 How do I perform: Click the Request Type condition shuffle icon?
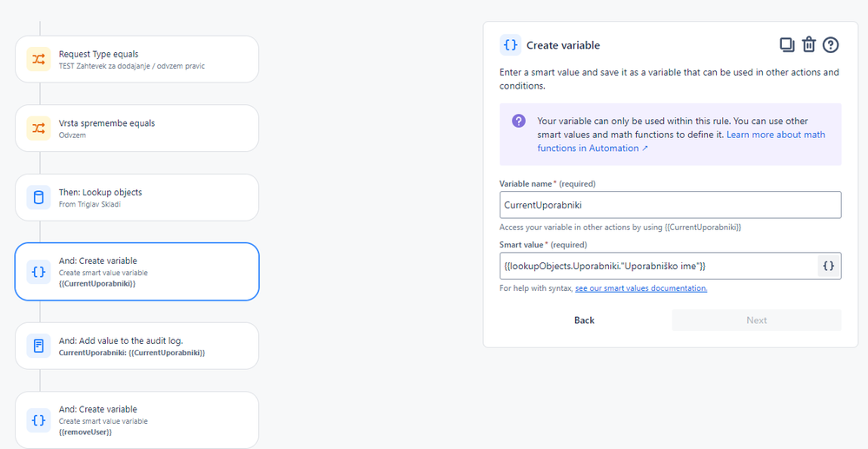(38, 59)
